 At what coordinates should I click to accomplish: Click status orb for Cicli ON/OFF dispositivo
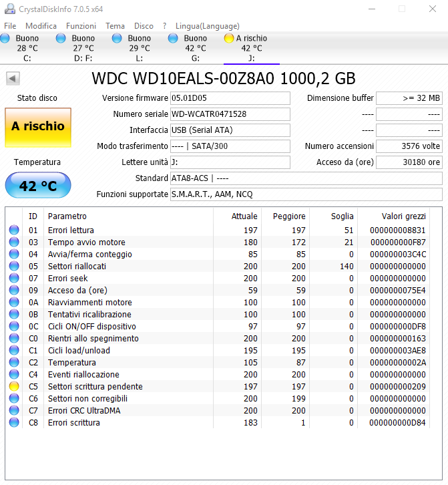14,326
